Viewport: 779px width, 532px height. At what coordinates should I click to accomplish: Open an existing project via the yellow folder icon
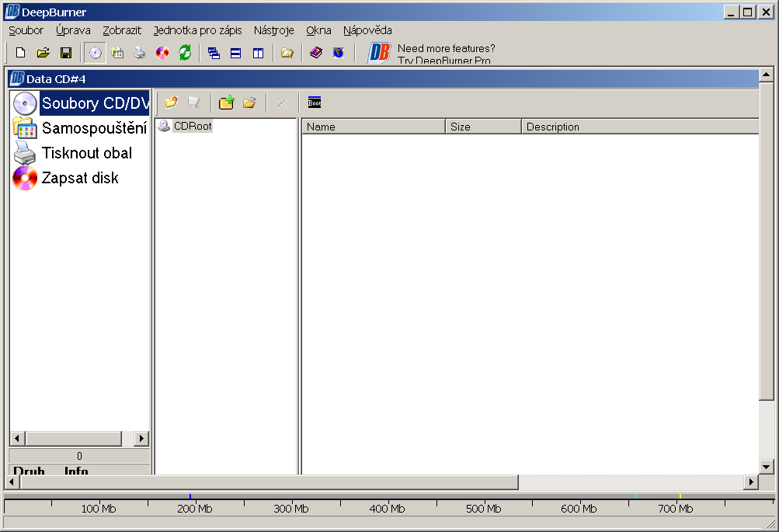pyautogui.click(x=43, y=53)
